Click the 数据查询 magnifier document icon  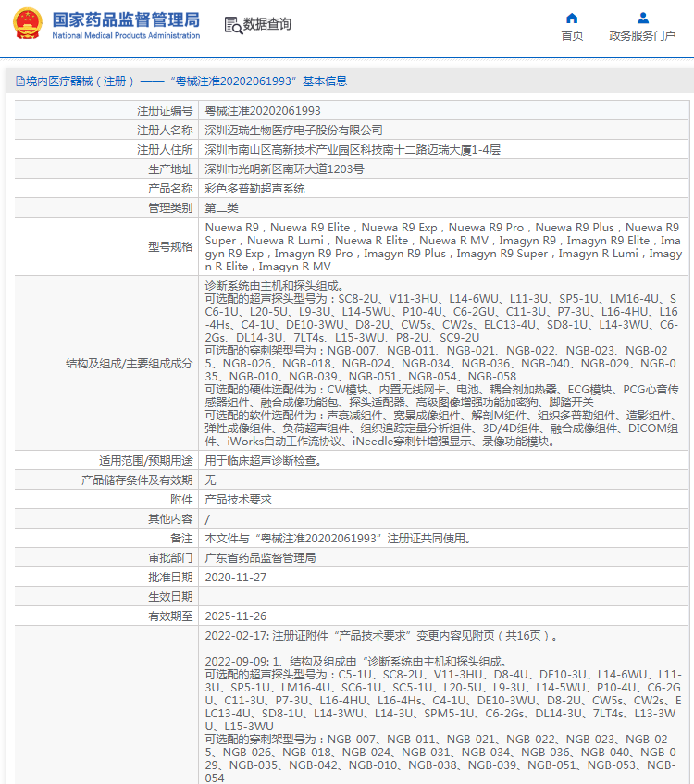[x=233, y=24]
